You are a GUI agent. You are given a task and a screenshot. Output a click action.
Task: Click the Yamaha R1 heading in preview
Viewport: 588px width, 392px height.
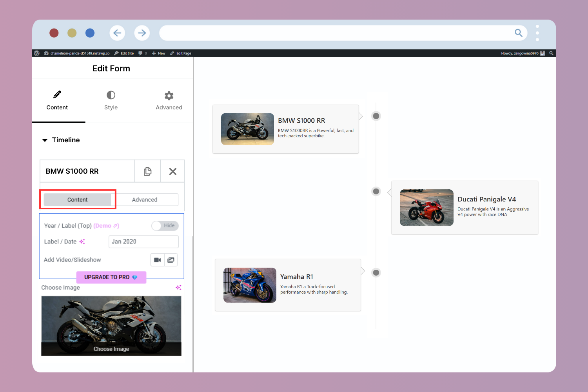coord(297,277)
